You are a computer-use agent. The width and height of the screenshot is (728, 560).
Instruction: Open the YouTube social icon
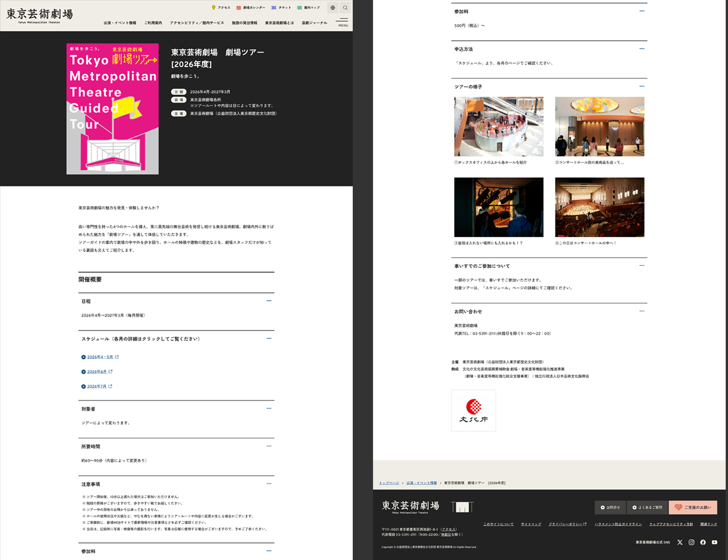coord(715,542)
